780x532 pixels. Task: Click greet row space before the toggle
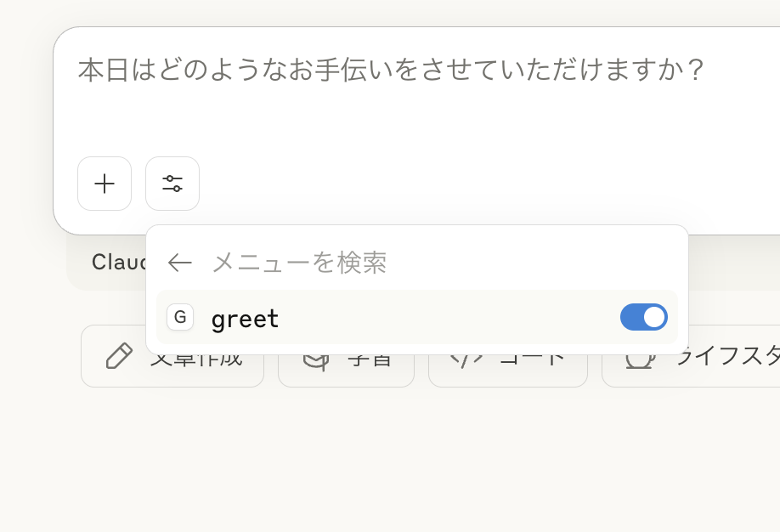click(x=448, y=317)
